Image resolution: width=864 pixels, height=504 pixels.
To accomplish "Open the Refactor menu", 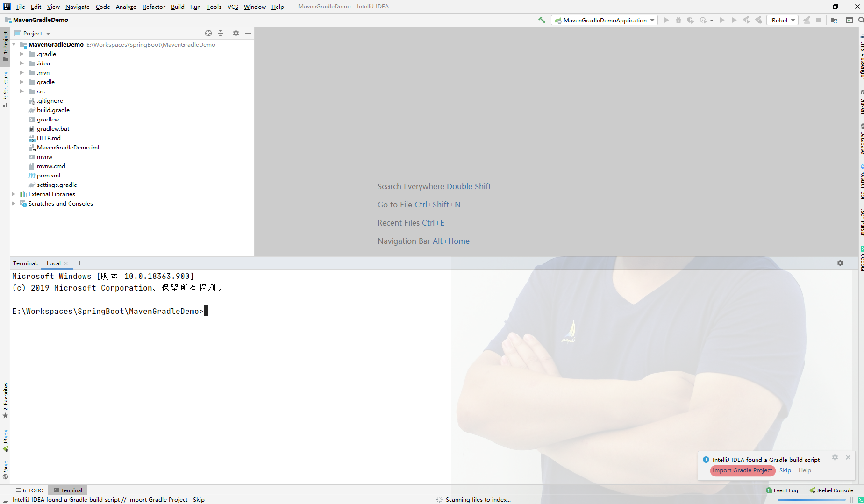I will click(x=154, y=7).
